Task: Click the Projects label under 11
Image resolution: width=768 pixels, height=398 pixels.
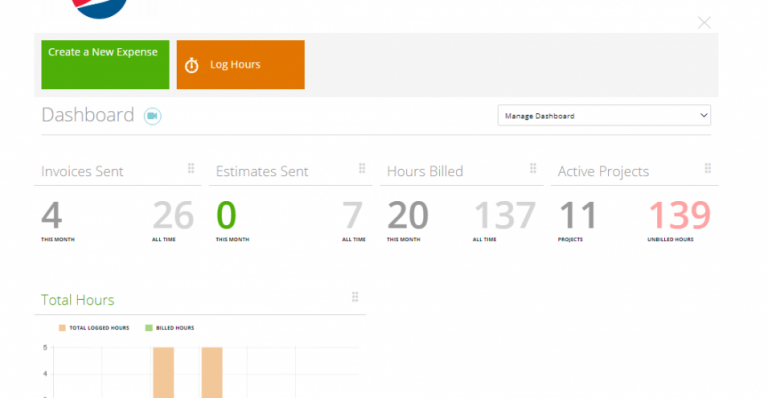Action: tap(570, 239)
